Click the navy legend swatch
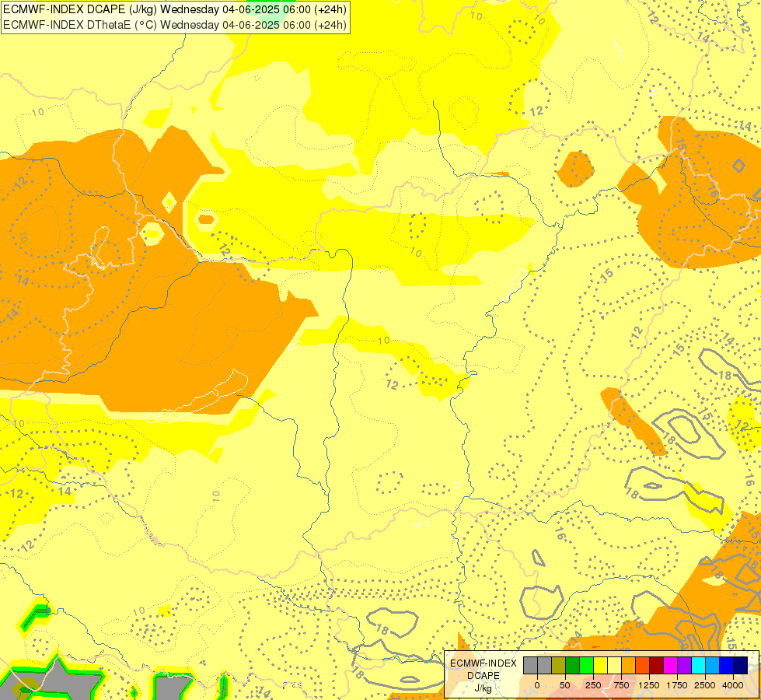This screenshot has width=761, height=700. [741, 665]
